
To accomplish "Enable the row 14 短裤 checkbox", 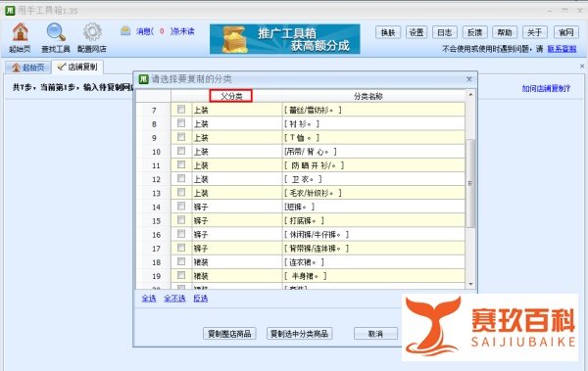I will (181, 207).
